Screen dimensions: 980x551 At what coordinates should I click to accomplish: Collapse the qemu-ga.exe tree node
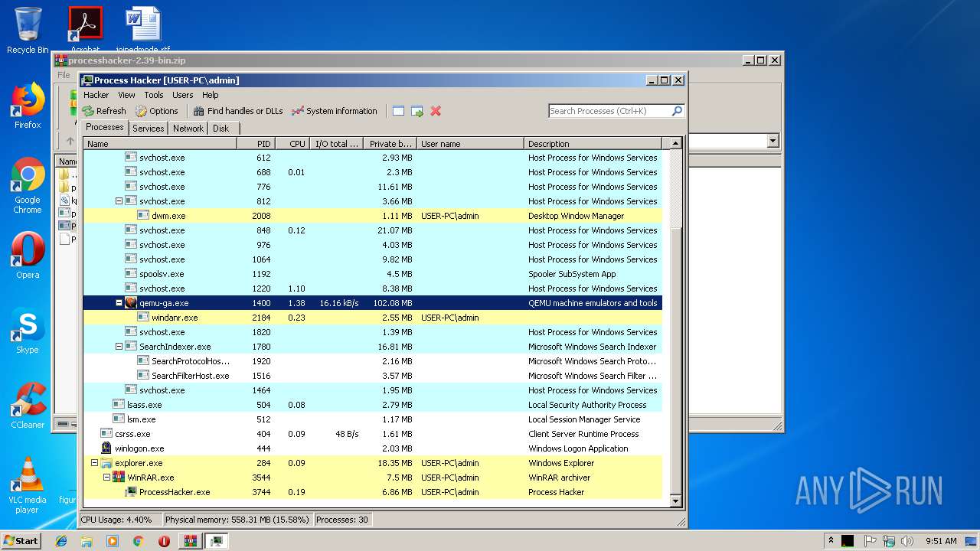(119, 303)
